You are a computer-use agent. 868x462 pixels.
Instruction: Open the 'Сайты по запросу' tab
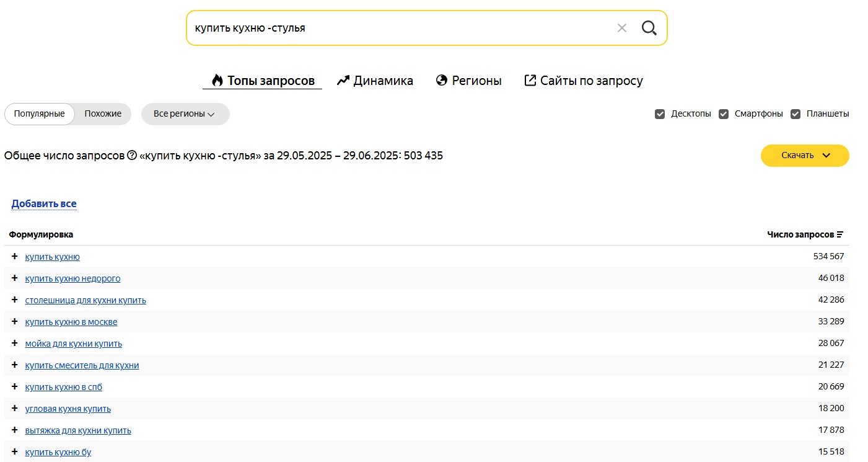583,81
